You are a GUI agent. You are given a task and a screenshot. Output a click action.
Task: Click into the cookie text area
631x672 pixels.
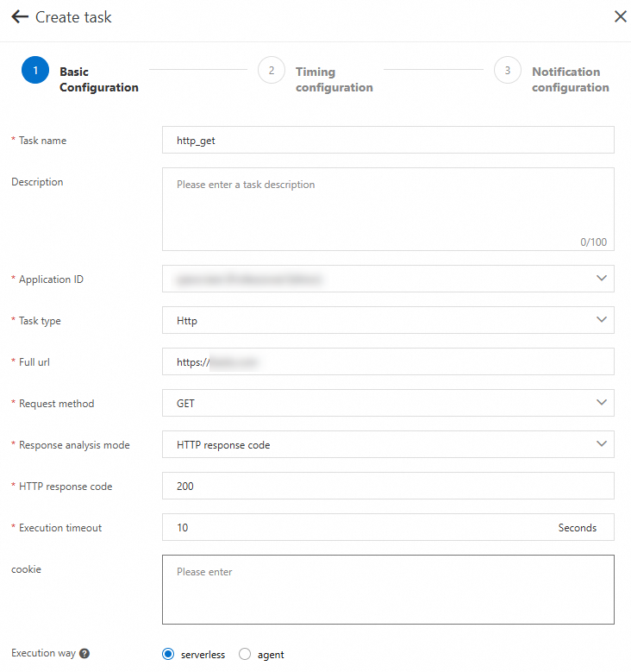(x=388, y=590)
